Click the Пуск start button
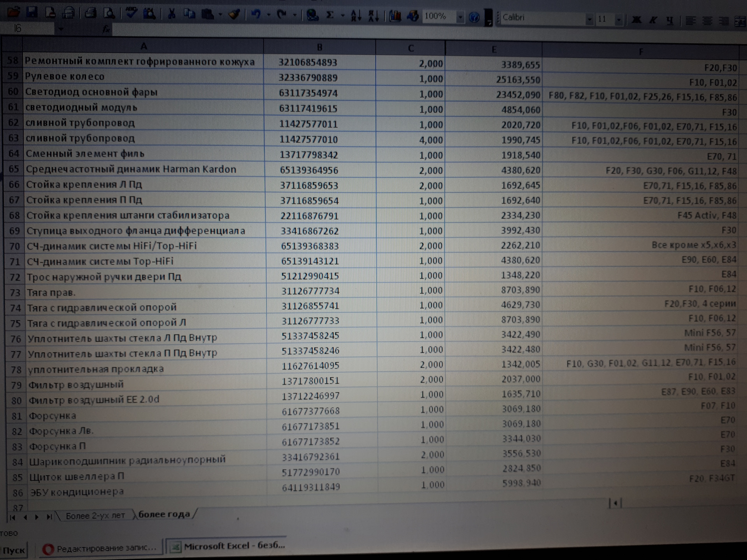 pos(14,550)
